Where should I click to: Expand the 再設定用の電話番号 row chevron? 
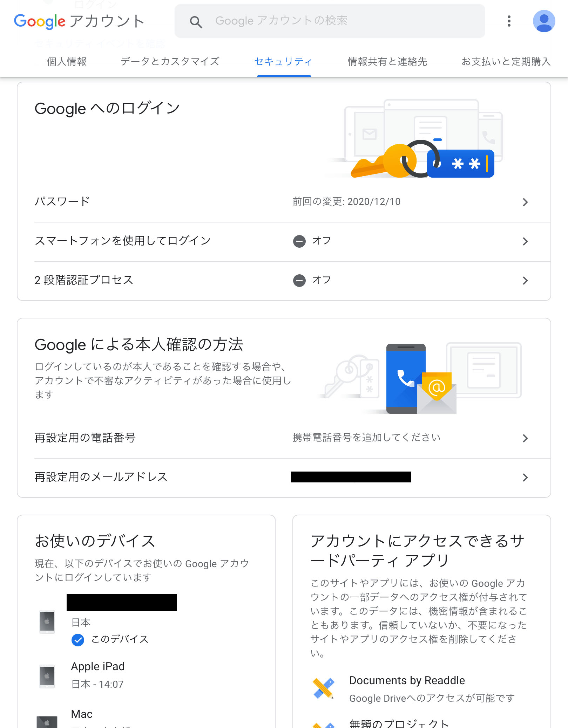[525, 438]
